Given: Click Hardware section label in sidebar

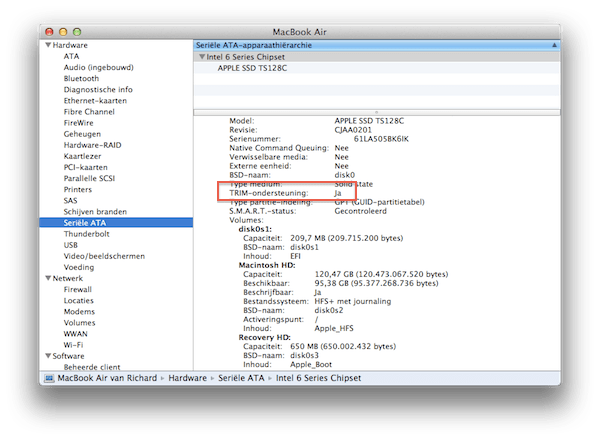Looking at the screenshot, I should coord(70,45).
